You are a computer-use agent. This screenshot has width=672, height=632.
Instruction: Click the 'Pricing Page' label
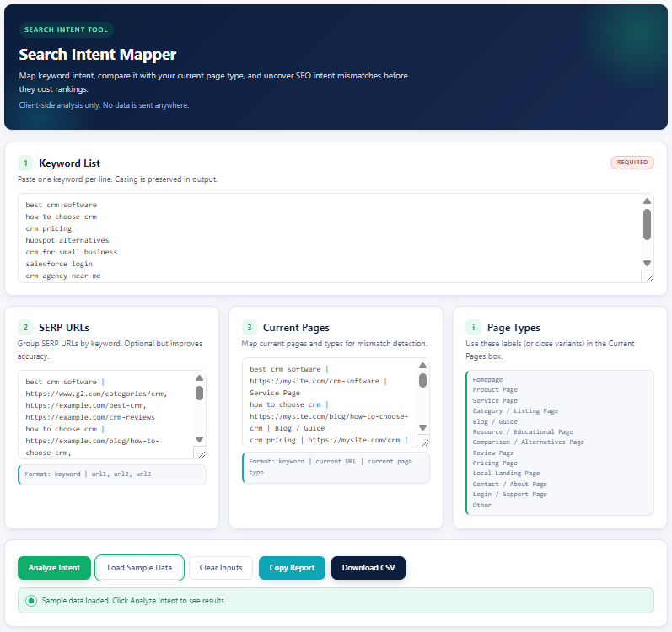[495, 463]
